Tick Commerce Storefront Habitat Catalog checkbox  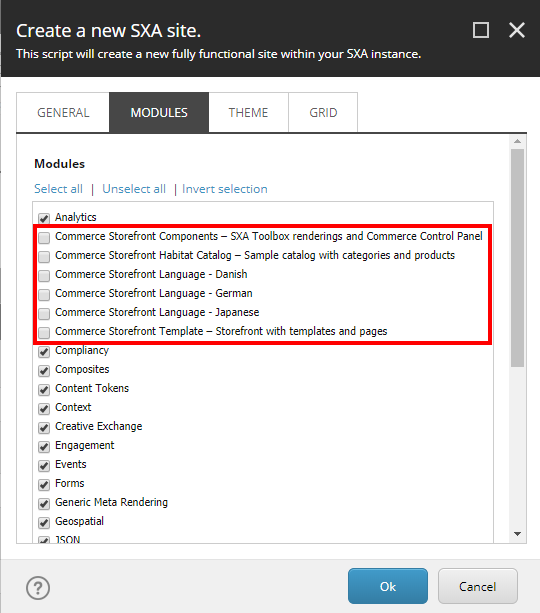[x=44, y=256]
